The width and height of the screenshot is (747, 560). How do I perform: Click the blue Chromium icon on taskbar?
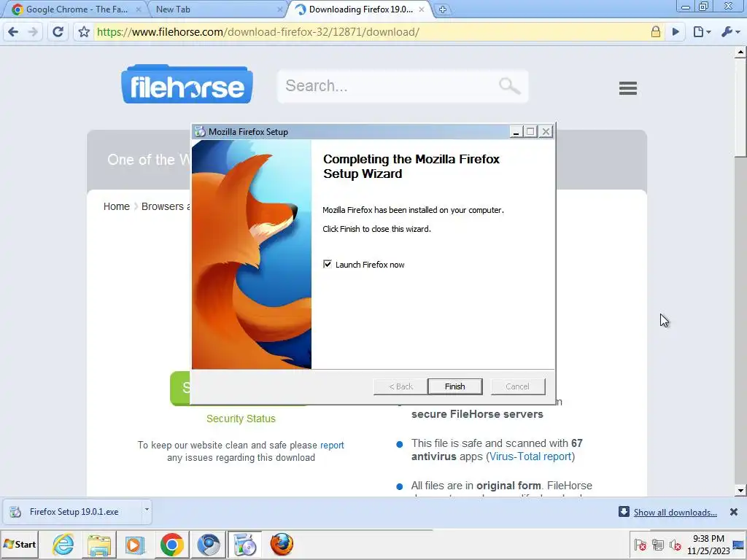pyautogui.click(x=208, y=544)
